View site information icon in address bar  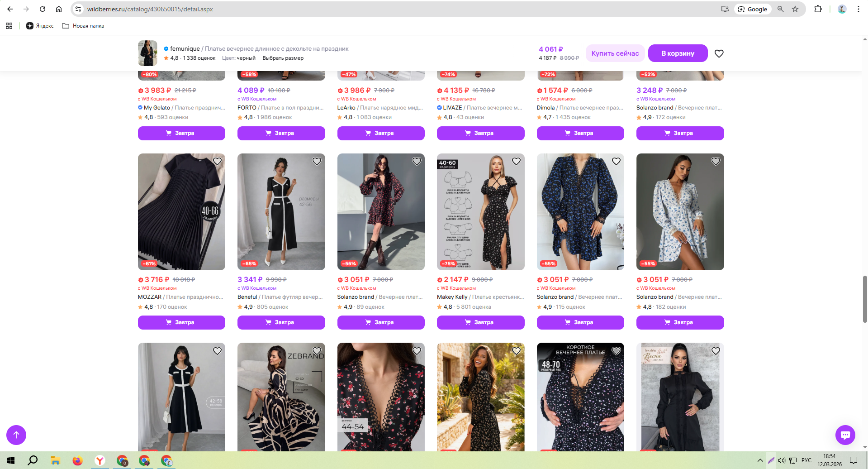coord(78,9)
